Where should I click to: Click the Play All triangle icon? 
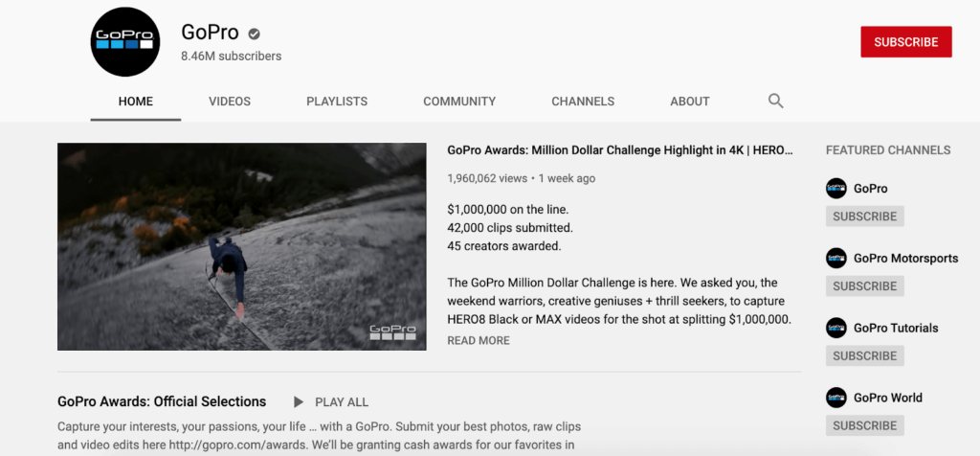[299, 402]
